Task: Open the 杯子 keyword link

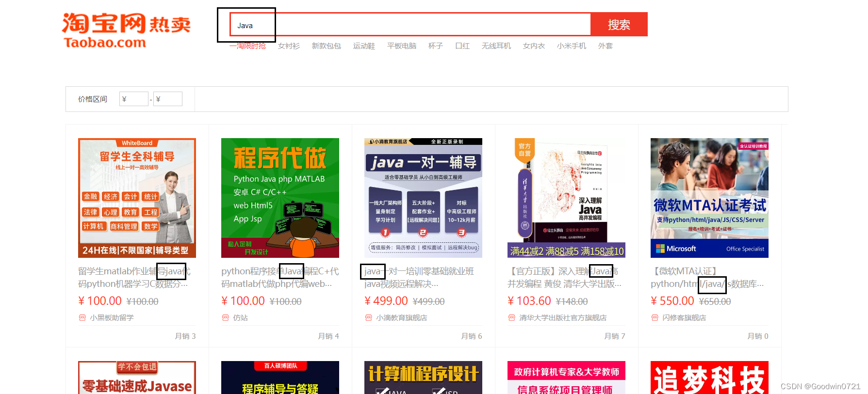Action: [x=436, y=46]
